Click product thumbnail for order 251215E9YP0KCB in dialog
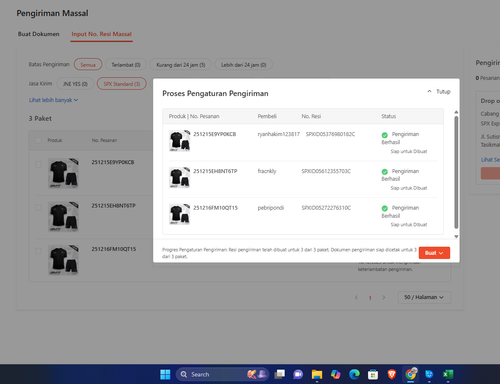Screen dimensions: 500x384 pyautogui.click(x=179, y=141)
